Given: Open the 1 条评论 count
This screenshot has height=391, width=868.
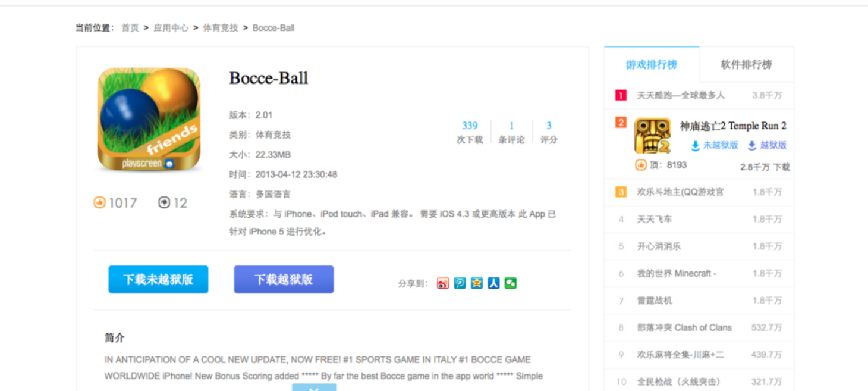Looking at the screenshot, I should pyautogui.click(x=511, y=132).
